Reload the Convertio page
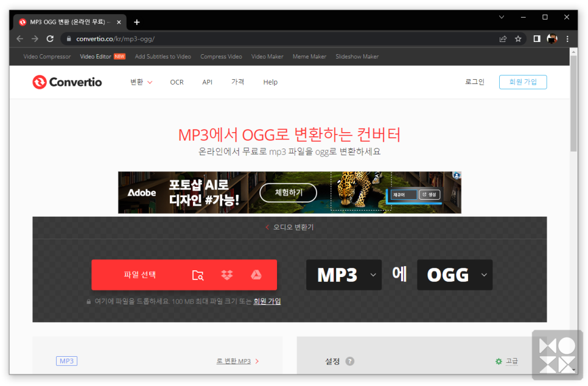The width and height of the screenshot is (588, 386). coord(50,38)
